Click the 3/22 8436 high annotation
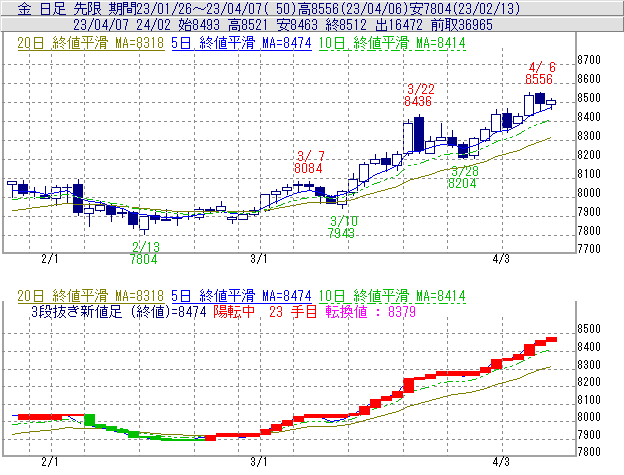624x475 pixels. 419,95
